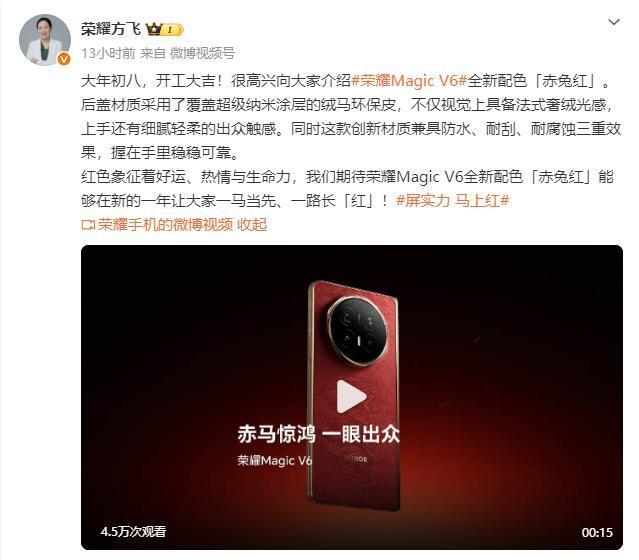
Task: Open the #屏实力 马上红# hashtag
Action: point(452,201)
